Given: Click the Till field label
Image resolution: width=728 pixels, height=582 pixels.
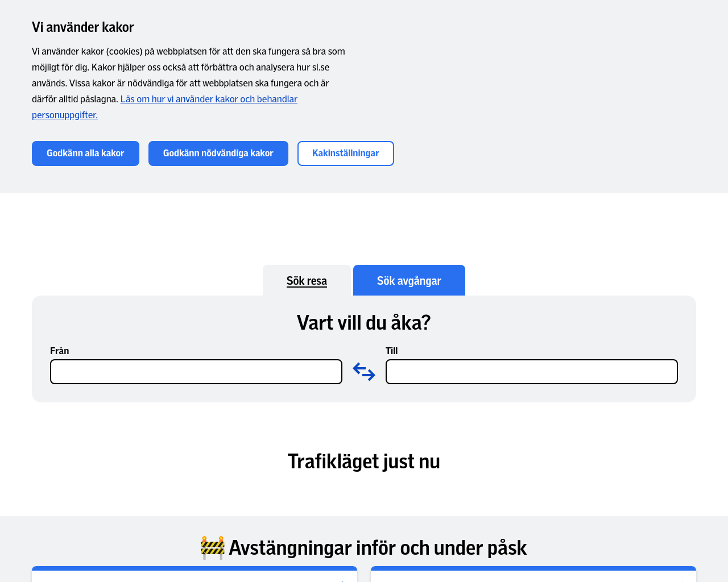Looking at the screenshot, I should 391,351.
